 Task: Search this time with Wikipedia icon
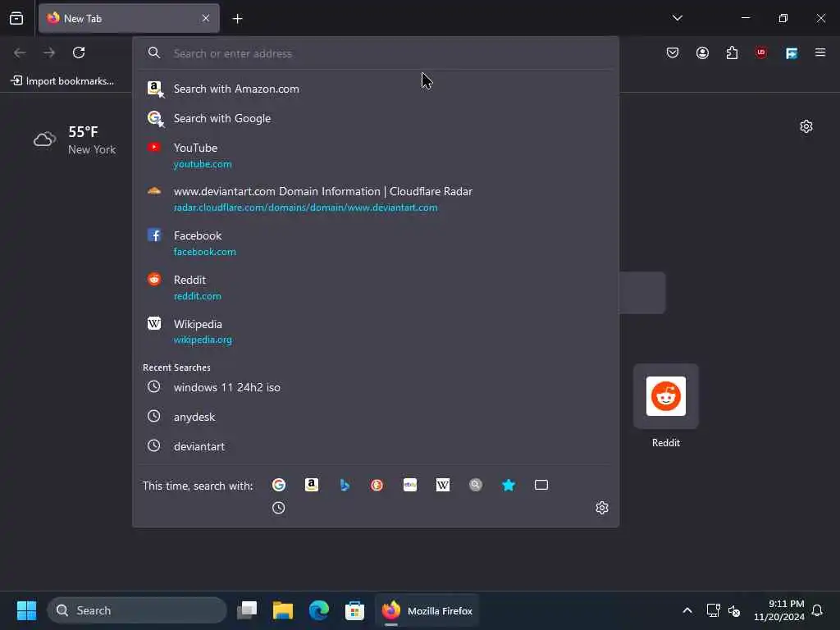(x=442, y=485)
